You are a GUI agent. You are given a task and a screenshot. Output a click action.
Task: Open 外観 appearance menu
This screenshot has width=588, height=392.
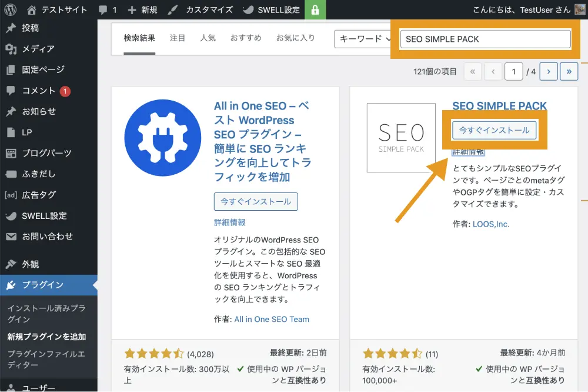pyautogui.click(x=31, y=264)
